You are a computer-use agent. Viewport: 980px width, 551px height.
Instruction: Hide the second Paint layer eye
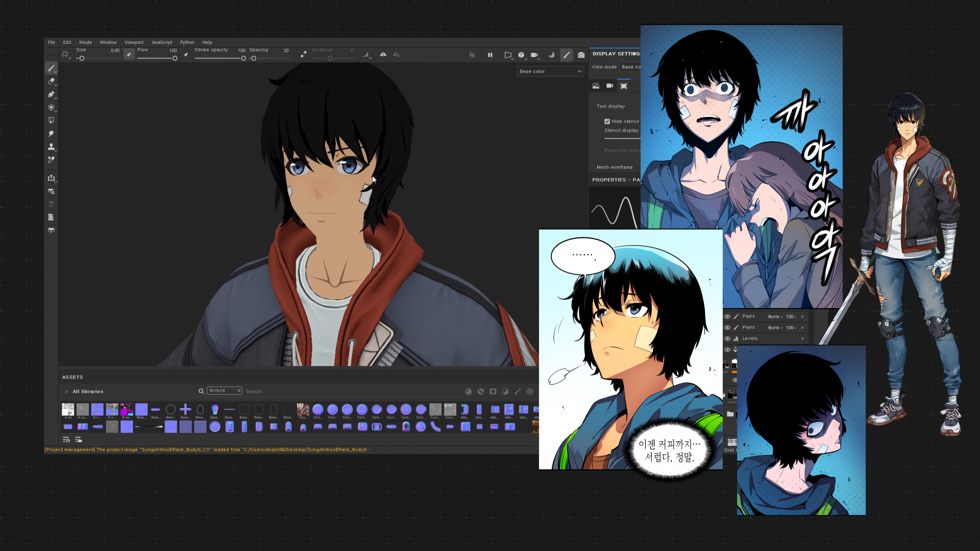point(727,328)
